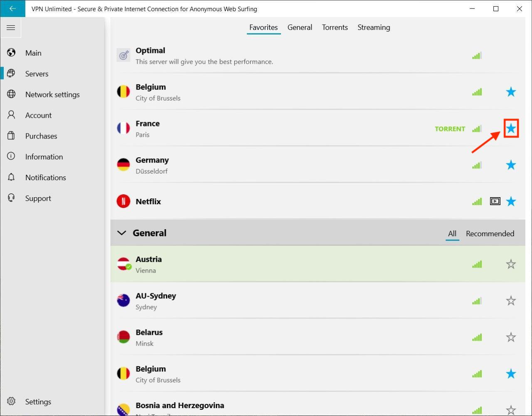Image resolution: width=532 pixels, height=416 pixels.
Task: Collapse the General server list
Action: coord(122,233)
